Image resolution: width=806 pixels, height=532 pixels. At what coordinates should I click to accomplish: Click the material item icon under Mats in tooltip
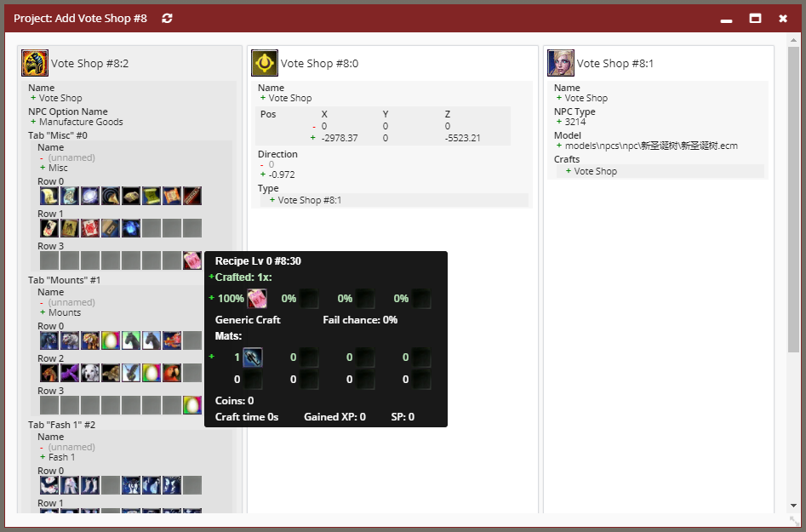[x=253, y=358]
